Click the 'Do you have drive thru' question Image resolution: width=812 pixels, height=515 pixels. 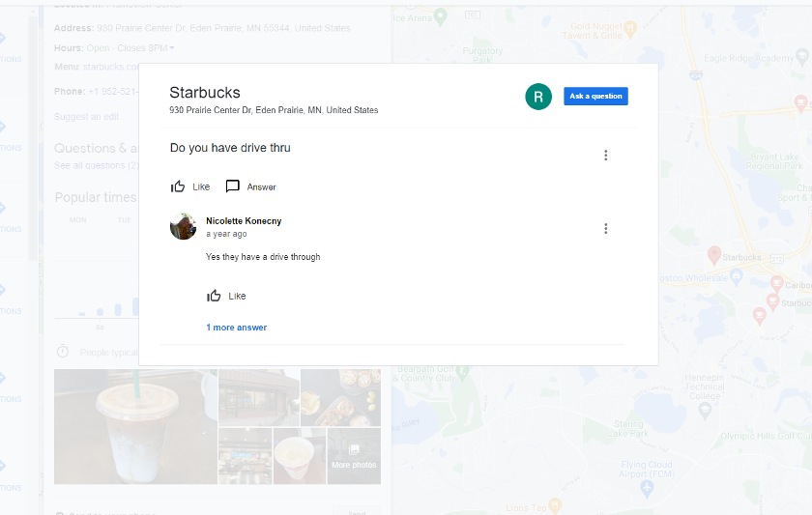pos(230,148)
